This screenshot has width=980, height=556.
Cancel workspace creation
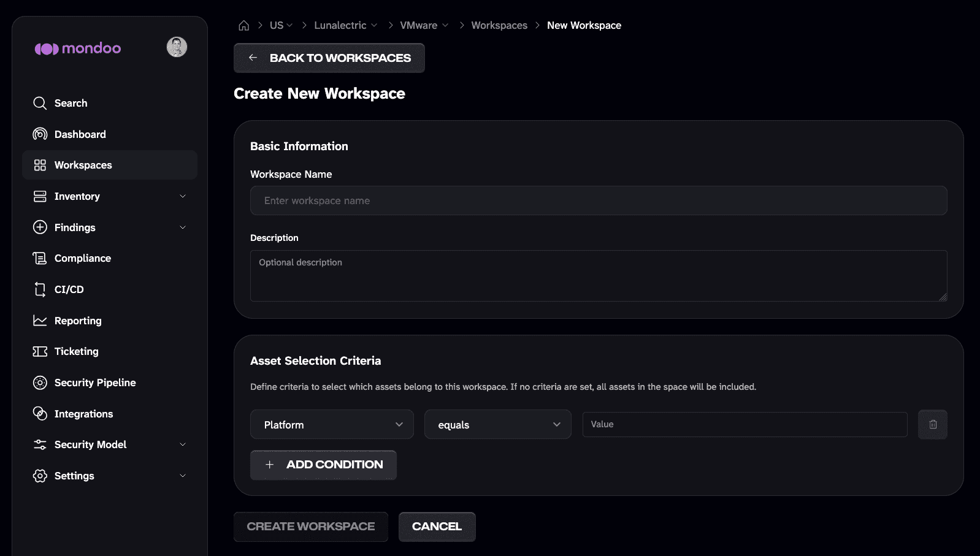click(437, 527)
